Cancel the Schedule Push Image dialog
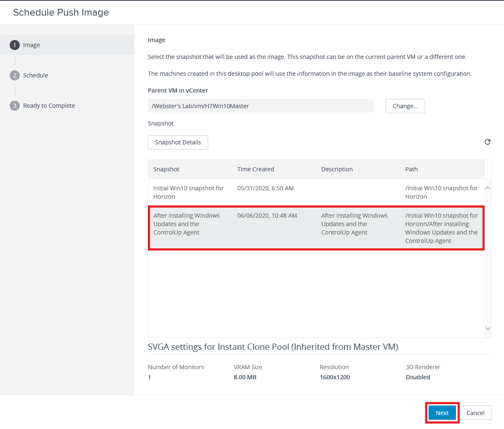The image size is (504, 429). click(475, 413)
